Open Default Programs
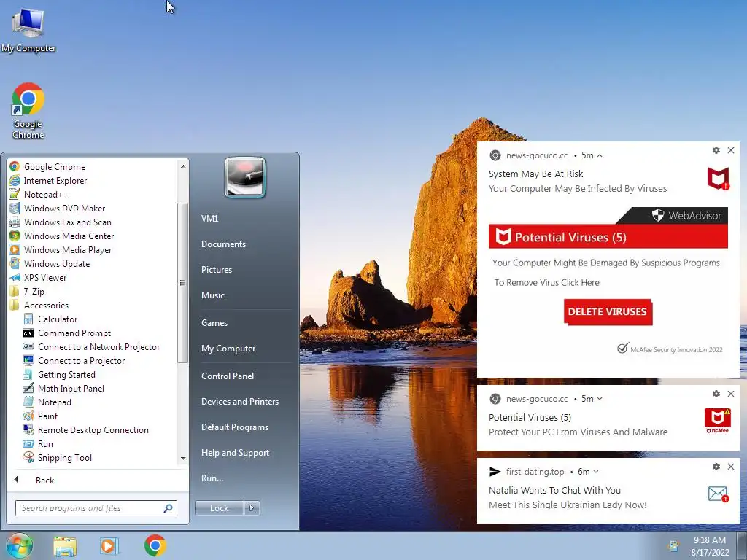747x560 pixels. point(234,427)
